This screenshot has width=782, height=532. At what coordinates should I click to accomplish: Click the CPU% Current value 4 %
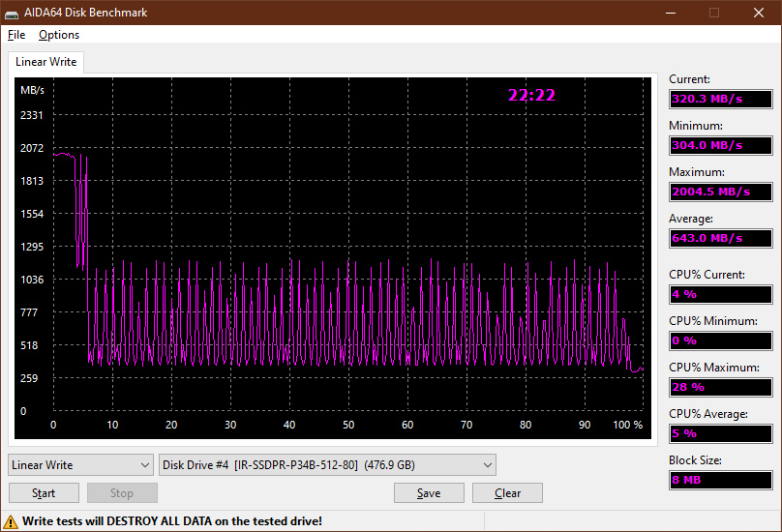[x=721, y=294]
